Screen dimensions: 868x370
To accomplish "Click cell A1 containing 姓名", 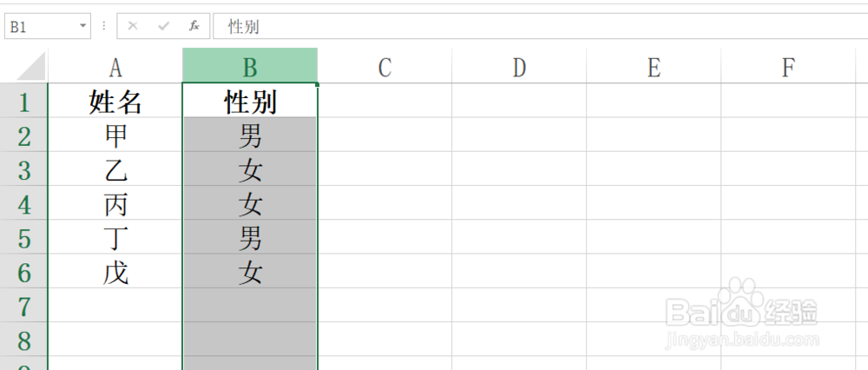I will (115, 102).
